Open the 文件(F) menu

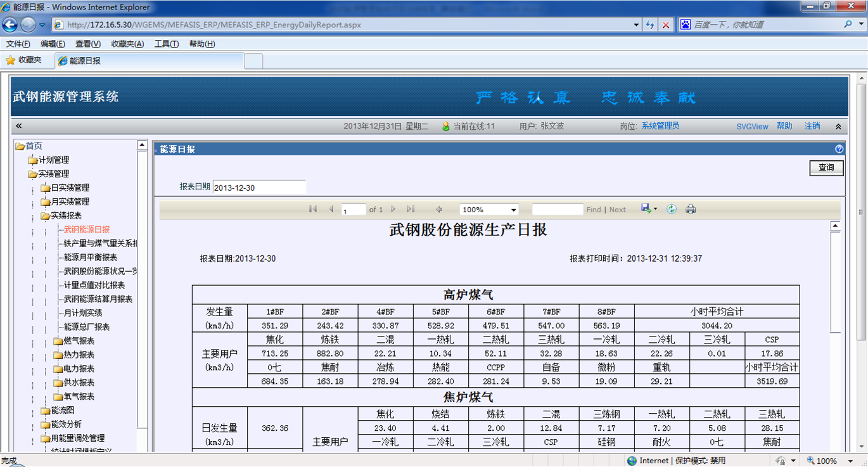tap(18, 44)
